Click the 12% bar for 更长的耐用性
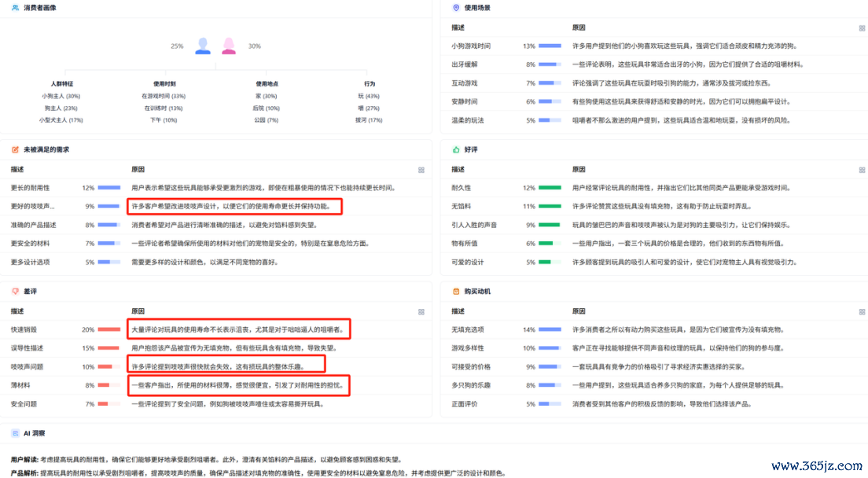The image size is (868, 478). [x=109, y=188]
